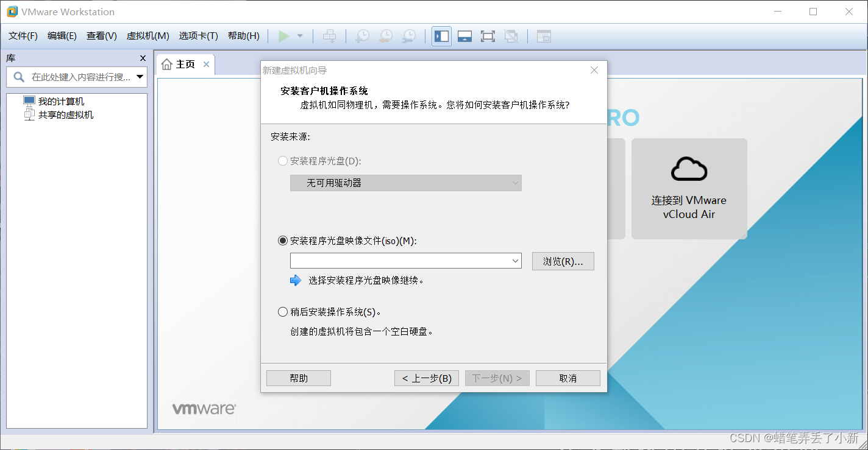
Task: Click the 浏览(R)... browse button
Action: [563, 261]
